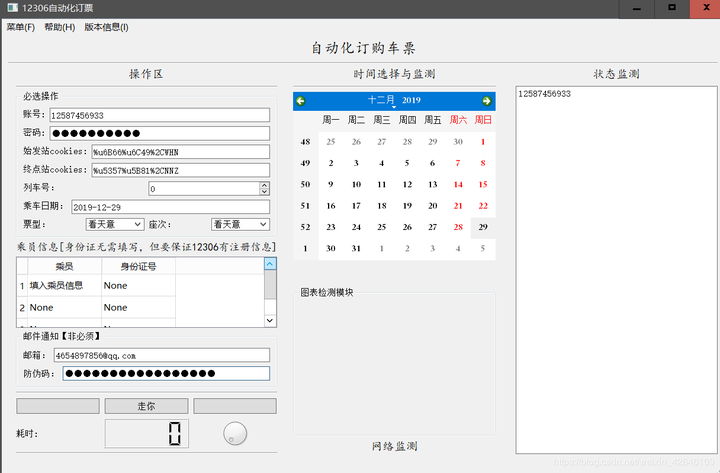Click the year 2019 in calendar header
Viewport: 720px width, 473px height.
411,100
